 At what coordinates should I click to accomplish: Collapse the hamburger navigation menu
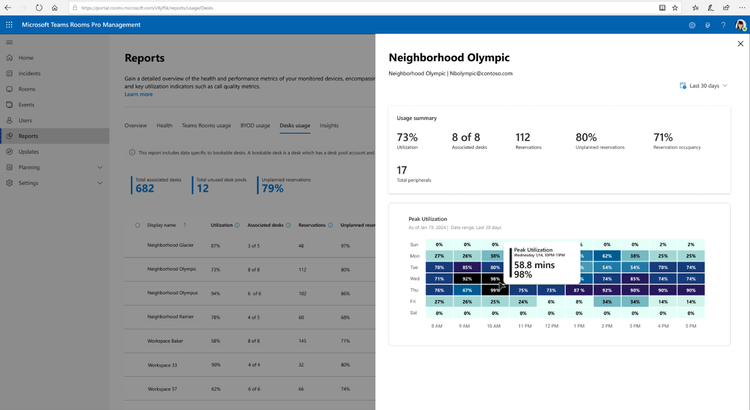click(9, 42)
